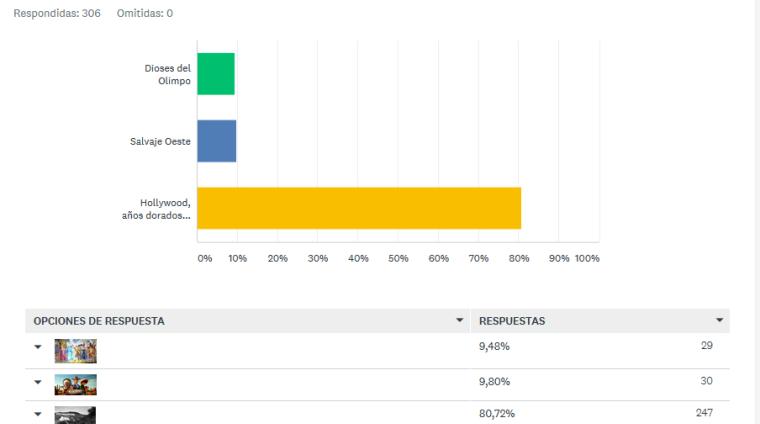Click the Dioses del Olimpo chart label

tap(167, 74)
